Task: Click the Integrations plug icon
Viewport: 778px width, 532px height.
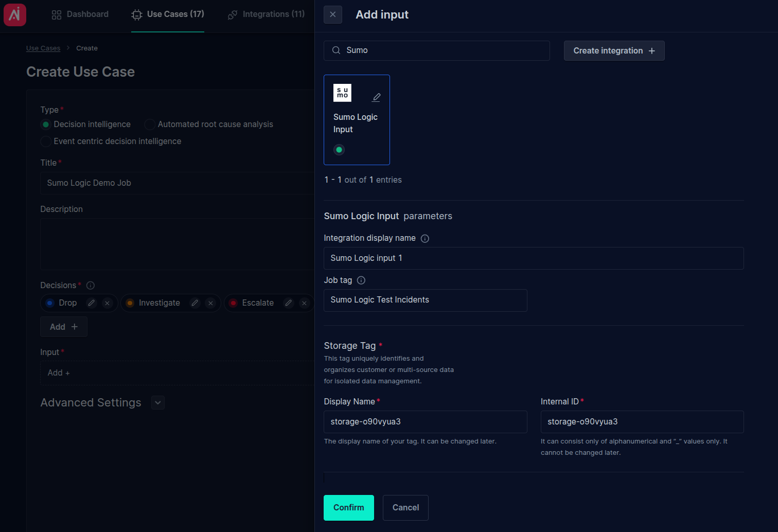Action: [x=233, y=15]
